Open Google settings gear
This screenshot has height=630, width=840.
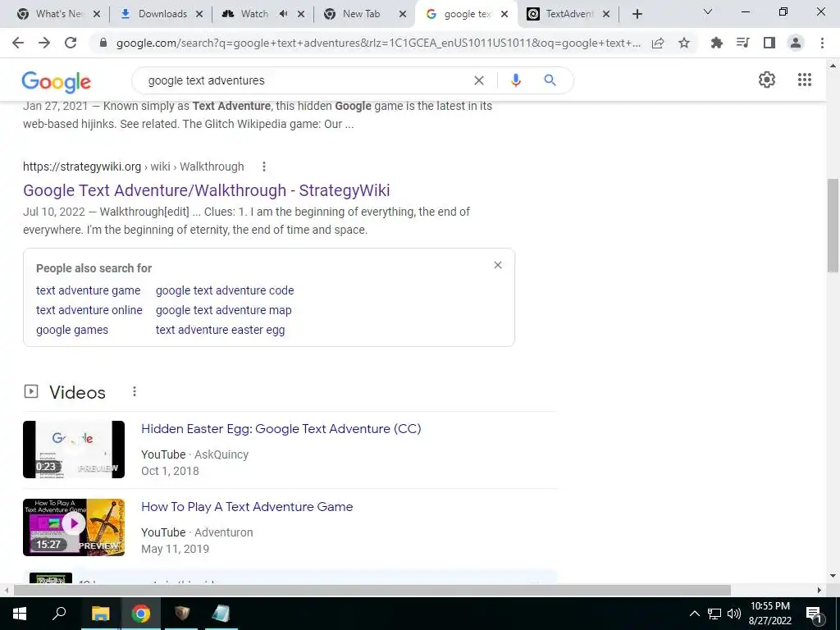pos(767,80)
